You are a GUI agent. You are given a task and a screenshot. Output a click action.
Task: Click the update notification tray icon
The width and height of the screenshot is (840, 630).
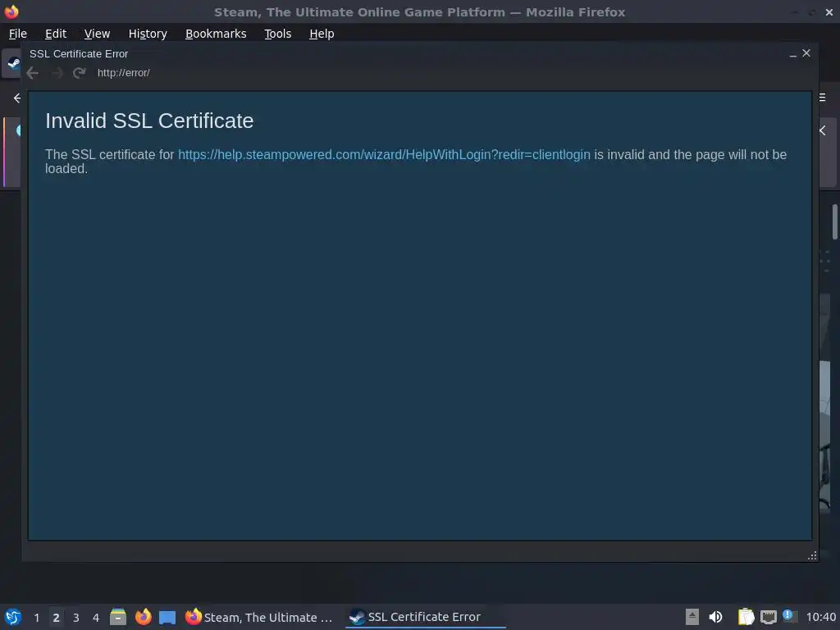(789, 616)
